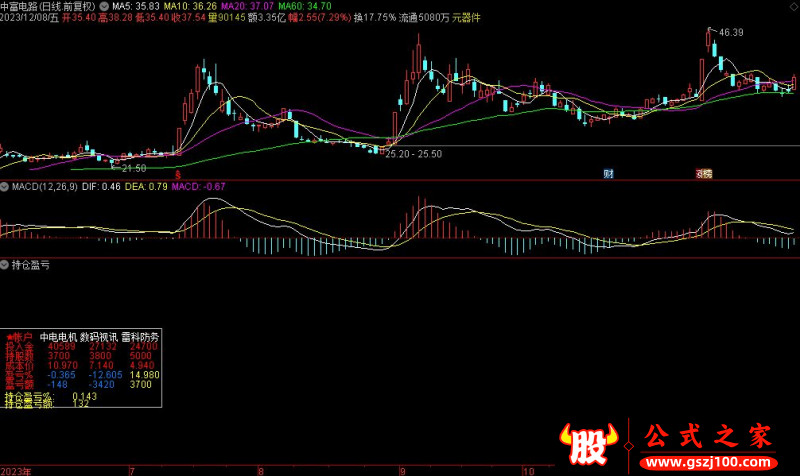The width and height of the screenshot is (800, 476).
Task: Click month 9 on the time axis
Action: (x=402, y=469)
